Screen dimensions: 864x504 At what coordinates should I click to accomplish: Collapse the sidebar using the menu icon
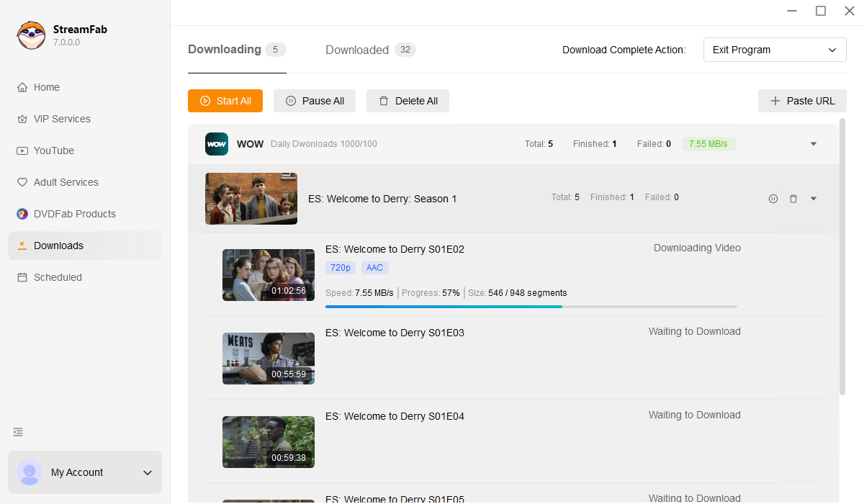[x=18, y=432]
